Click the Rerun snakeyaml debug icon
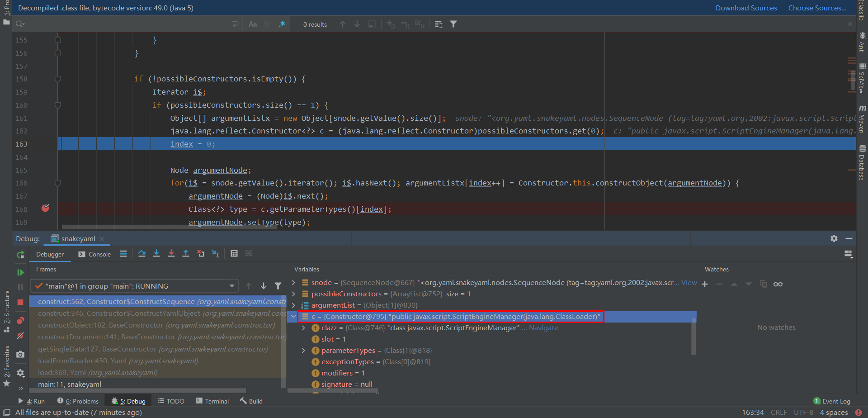Image resolution: width=868 pixels, height=418 pixels. 20,255
